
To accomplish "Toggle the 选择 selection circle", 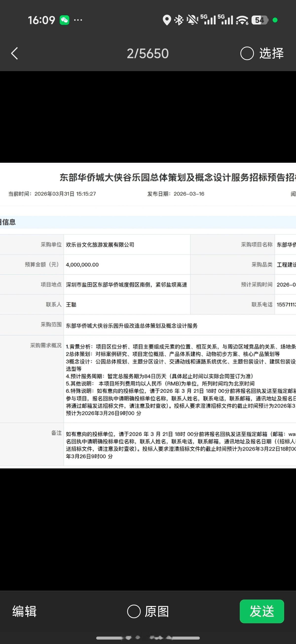I will [247, 54].
